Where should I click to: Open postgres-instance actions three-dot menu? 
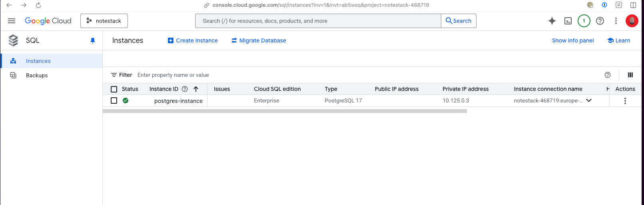pos(625,101)
